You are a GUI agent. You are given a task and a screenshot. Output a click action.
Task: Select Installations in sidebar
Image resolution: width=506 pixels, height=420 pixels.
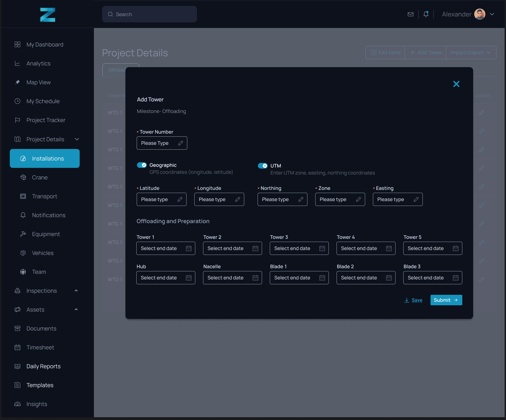click(x=45, y=158)
